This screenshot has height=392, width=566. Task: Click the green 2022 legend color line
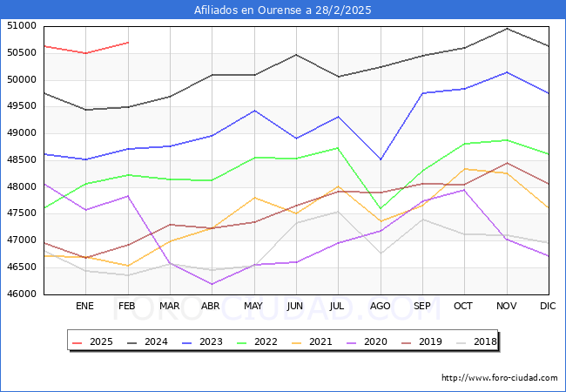pyautogui.click(x=242, y=342)
